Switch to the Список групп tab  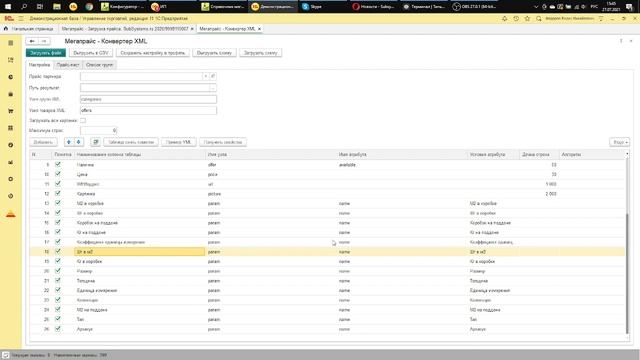click(x=99, y=65)
